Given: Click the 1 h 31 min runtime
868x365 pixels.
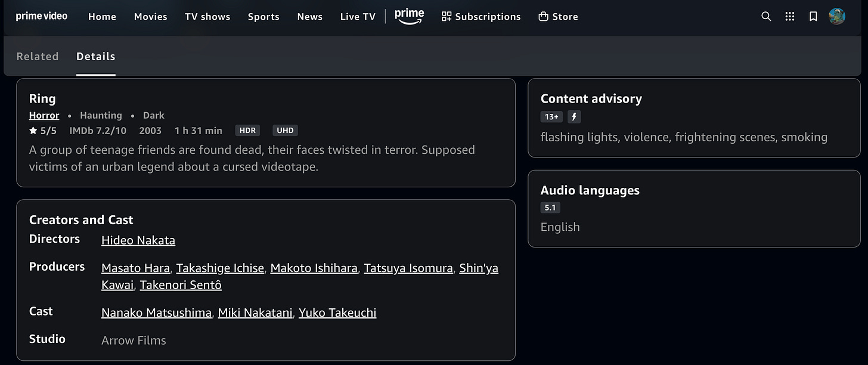Looking at the screenshot, I should tap(199, 131).
